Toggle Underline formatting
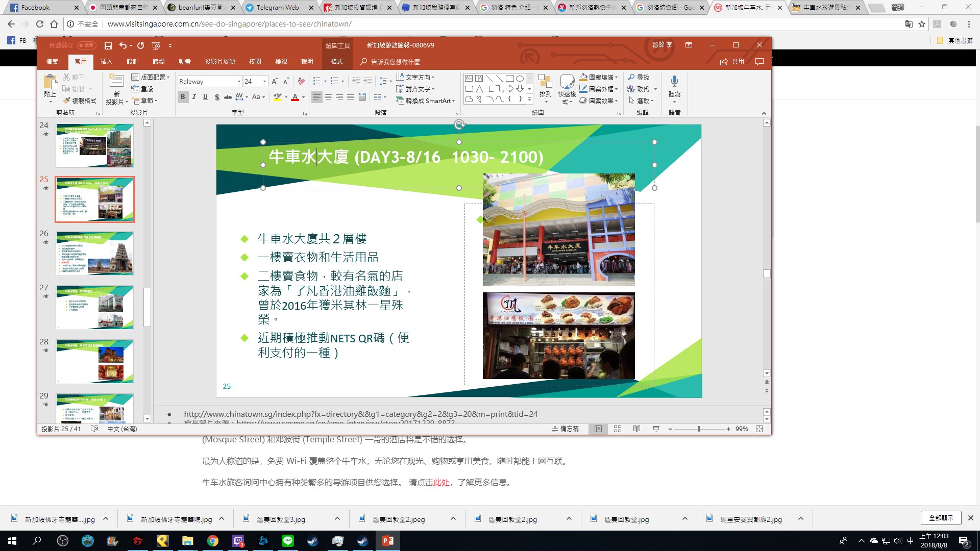 [205, 97]
